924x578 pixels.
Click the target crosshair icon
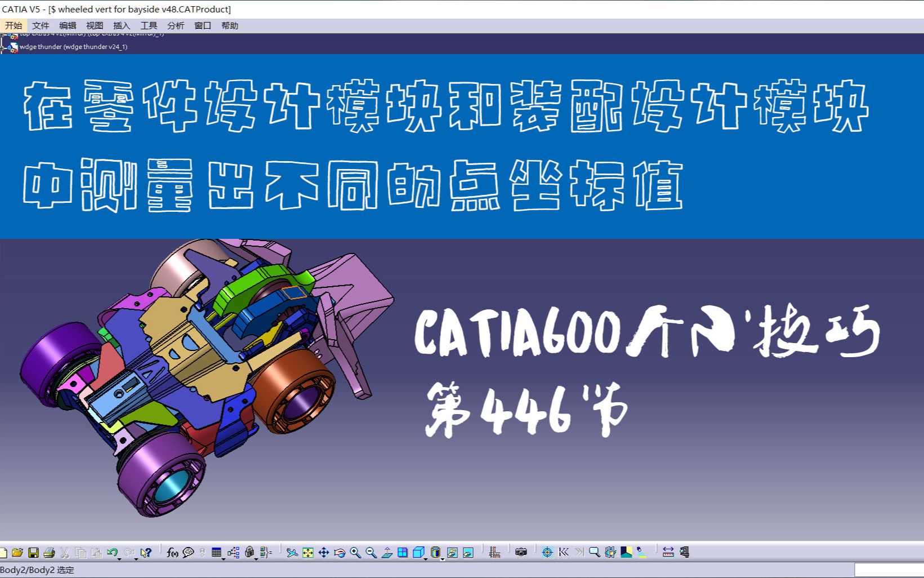point(547,553)
